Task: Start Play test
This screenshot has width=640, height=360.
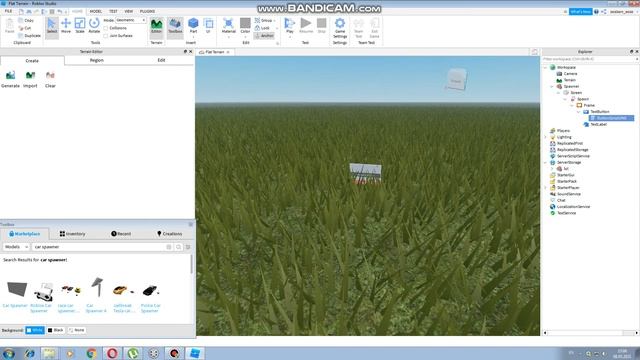Action: 290,26
